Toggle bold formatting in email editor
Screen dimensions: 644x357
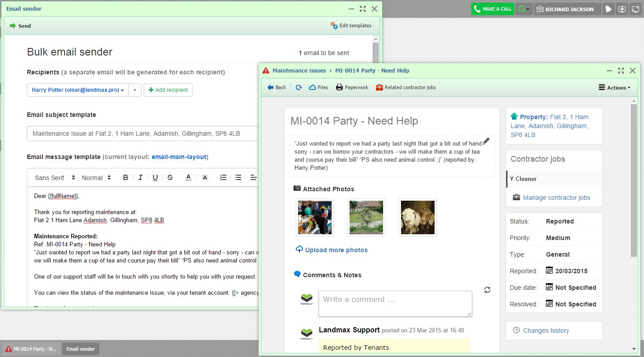click(126, 178)
